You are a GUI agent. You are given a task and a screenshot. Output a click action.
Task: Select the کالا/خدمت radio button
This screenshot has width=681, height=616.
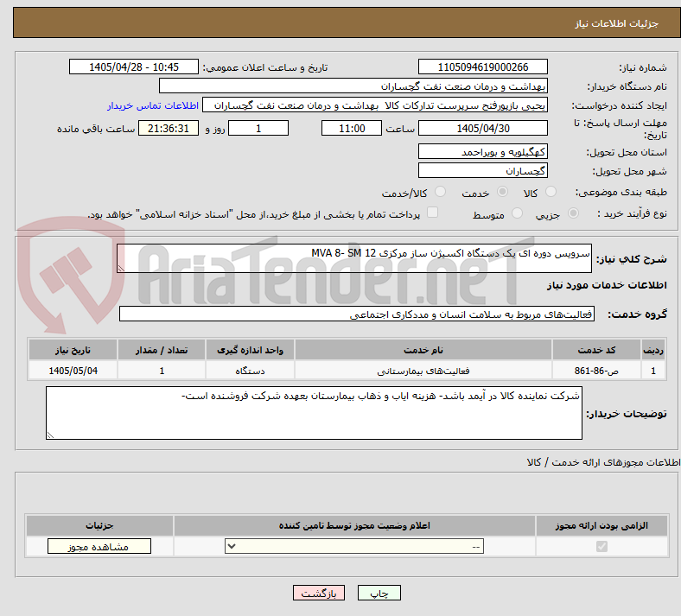[x=441, y=192]
